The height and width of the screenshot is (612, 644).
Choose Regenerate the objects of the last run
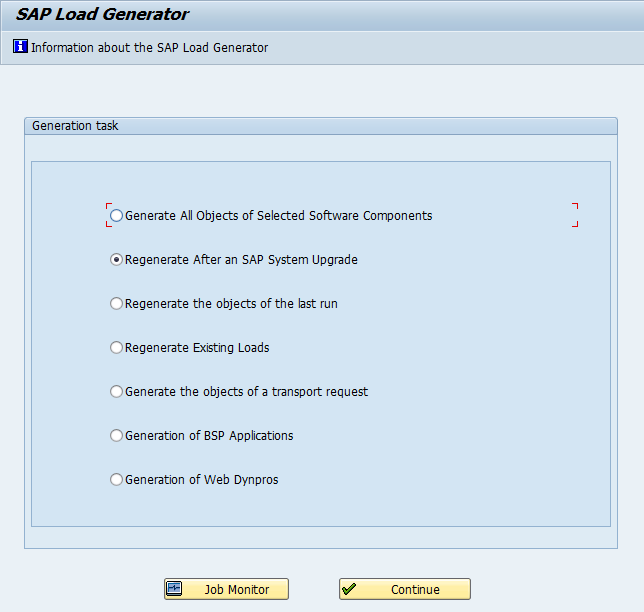point(116,304)
